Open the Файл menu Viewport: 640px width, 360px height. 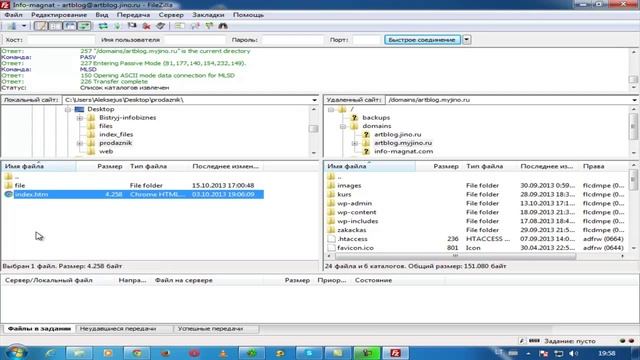pos(13,15)
